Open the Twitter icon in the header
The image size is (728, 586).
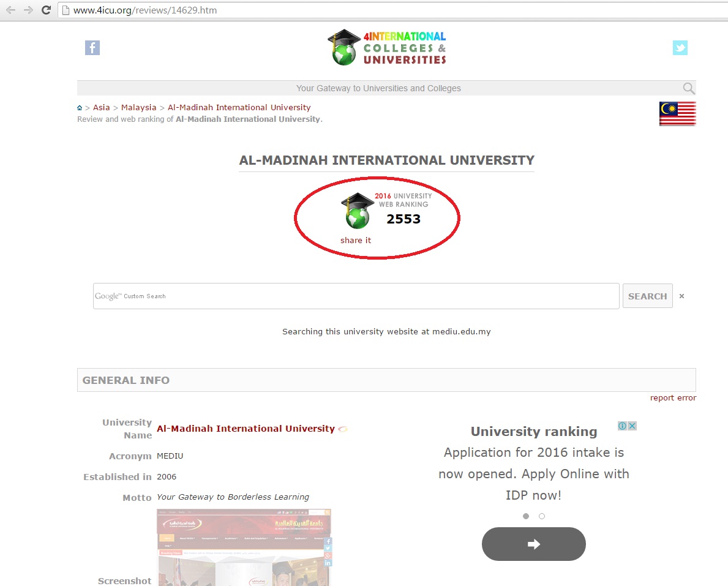coord(680,48)
